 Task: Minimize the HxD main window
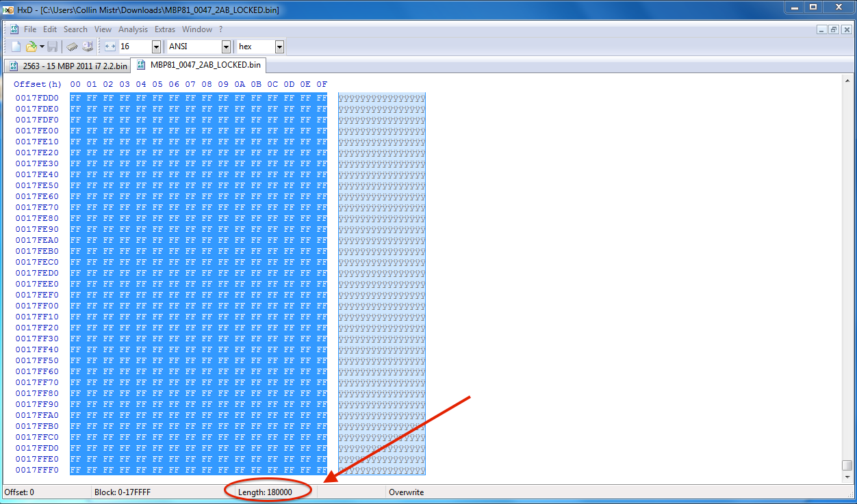click(795, 7)
